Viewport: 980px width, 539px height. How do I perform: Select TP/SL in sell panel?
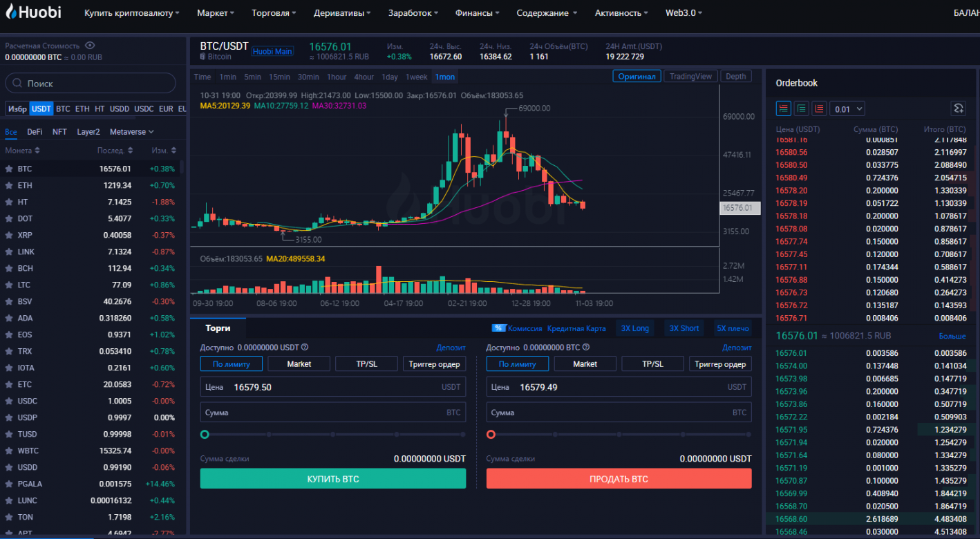tap(653, 363)
